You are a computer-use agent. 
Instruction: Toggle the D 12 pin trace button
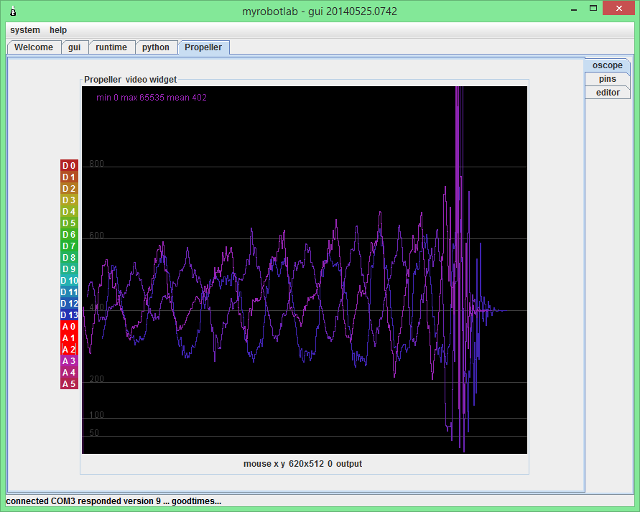[x=69, y=303]
